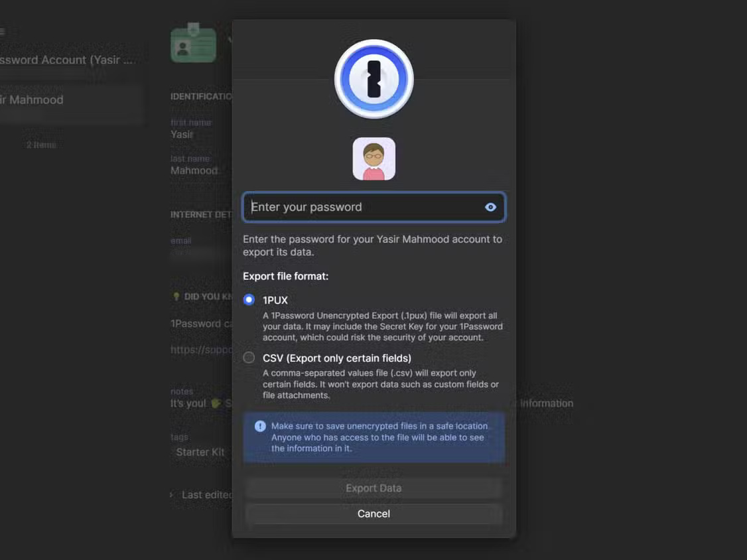
Task: Click the Starter Kit tag
Action: click(x=200, y=452)
